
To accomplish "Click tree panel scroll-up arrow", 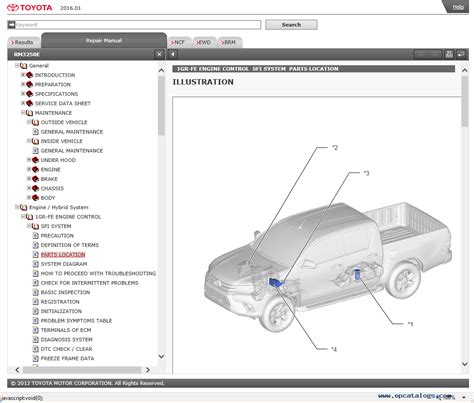I will 161,70.
